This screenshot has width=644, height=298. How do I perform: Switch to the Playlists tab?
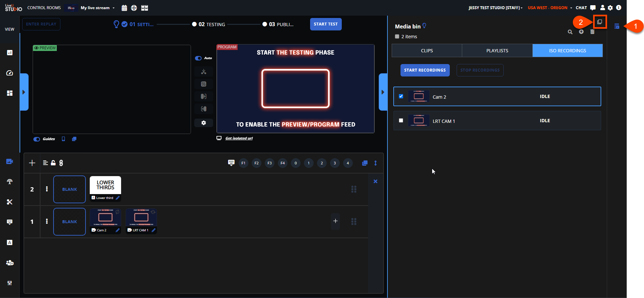click(x=497, y=51)
